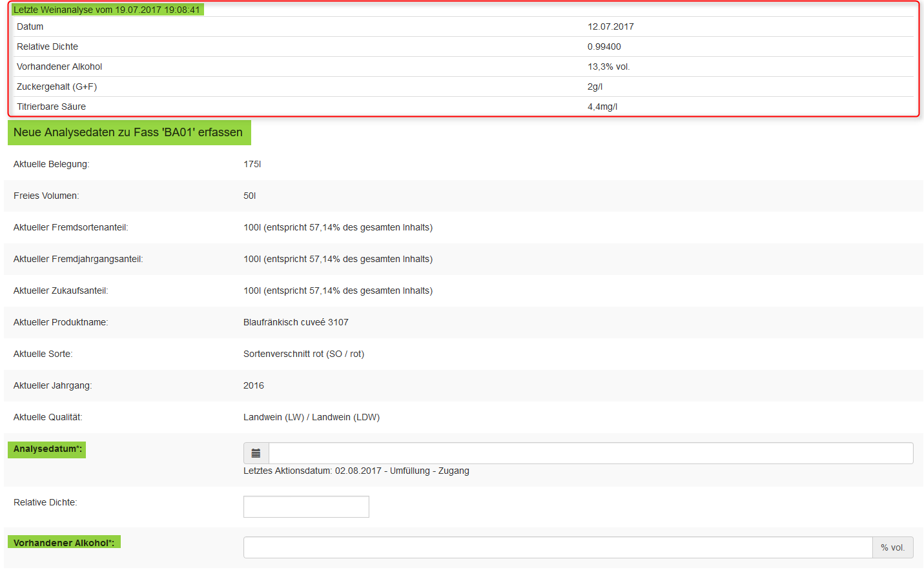The image size is (924, 570).
Task: Click the alcohol value '13,3% vol.'
Action: click(x=608, y=66)
